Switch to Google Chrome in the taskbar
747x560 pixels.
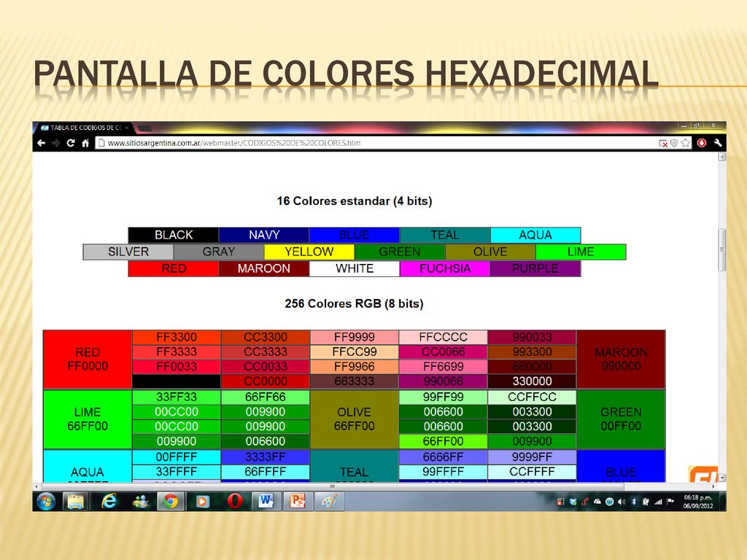coord(171,502)
